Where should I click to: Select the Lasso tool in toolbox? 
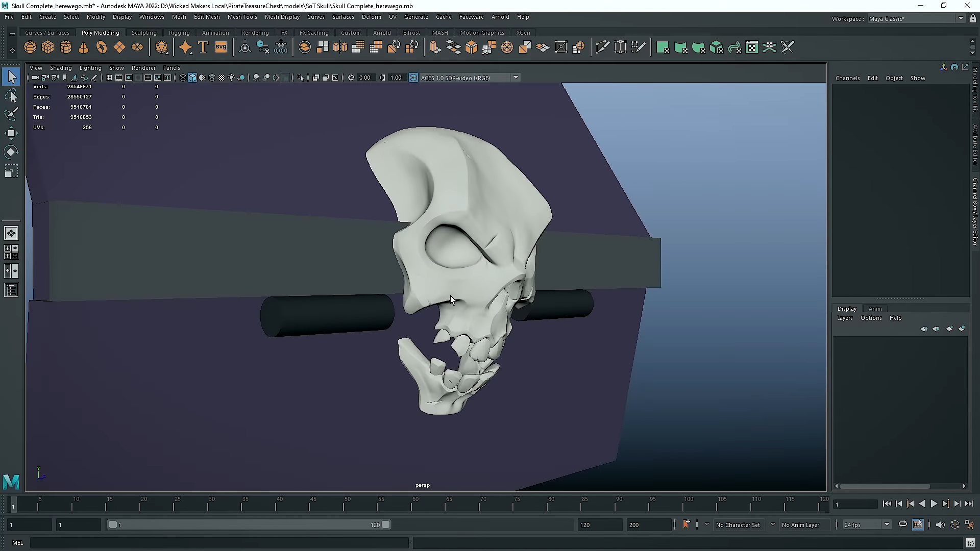11,96
